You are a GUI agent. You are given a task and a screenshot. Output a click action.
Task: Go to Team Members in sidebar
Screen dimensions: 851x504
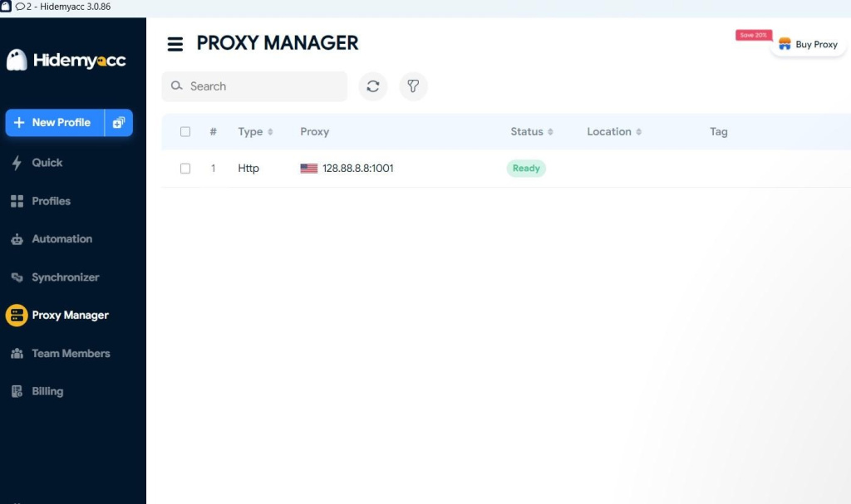(x=71, y=353)
